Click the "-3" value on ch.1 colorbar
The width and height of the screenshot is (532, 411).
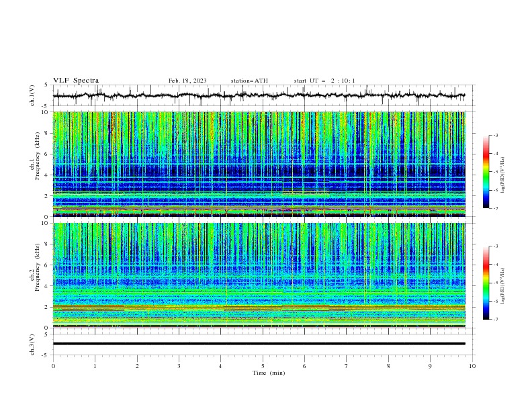click(x=496, y=135)
